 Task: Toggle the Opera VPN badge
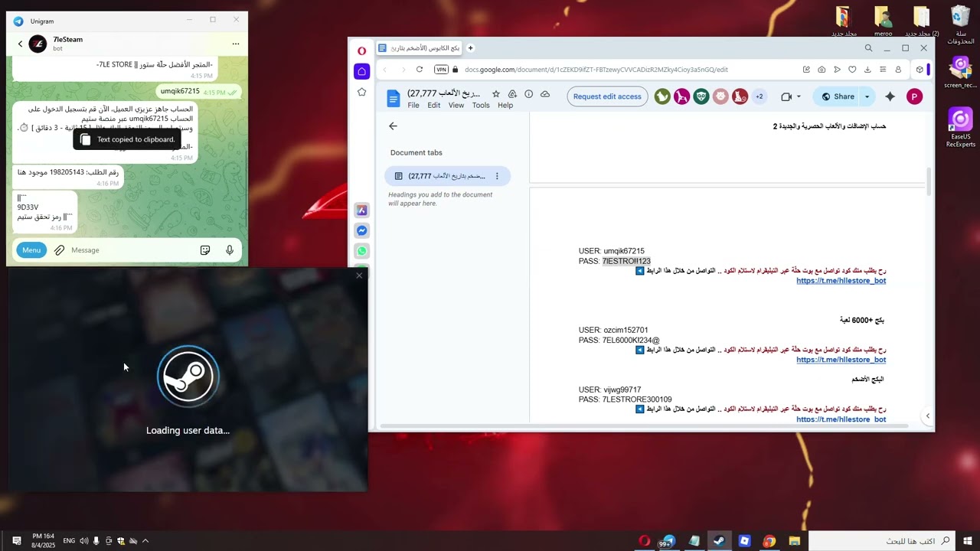440,70
